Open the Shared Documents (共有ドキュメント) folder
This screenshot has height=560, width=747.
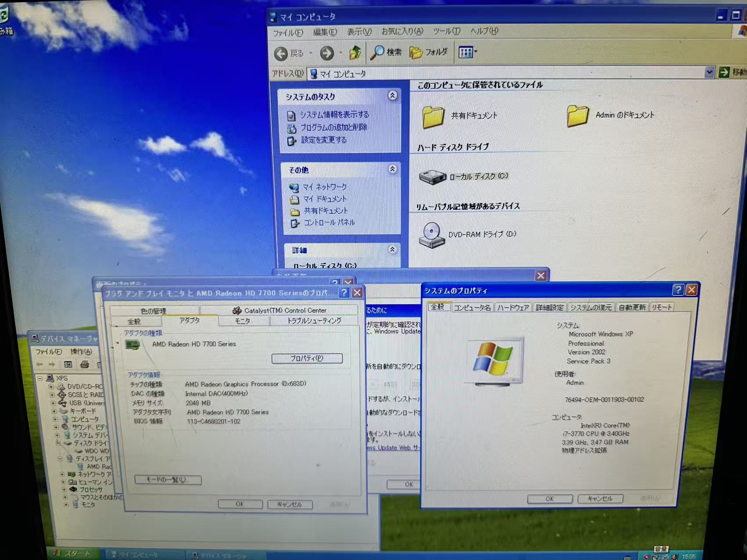coord(433,116)
